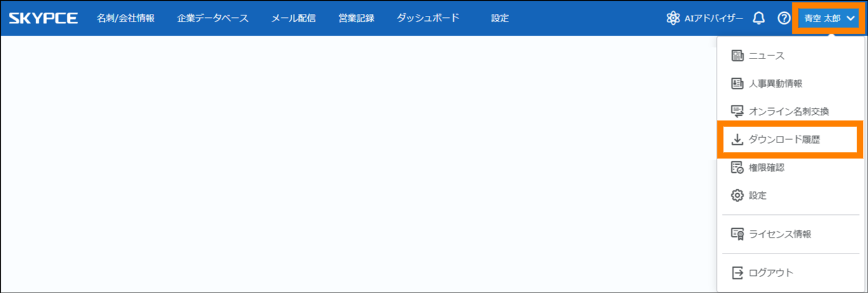
Task: Open the 名刺/会社情報 menu
Action: click(126, 18)
